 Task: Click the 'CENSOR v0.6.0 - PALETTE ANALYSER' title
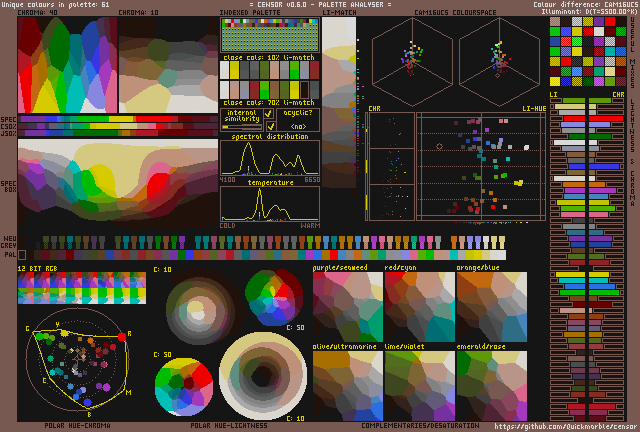pos(320,4)
